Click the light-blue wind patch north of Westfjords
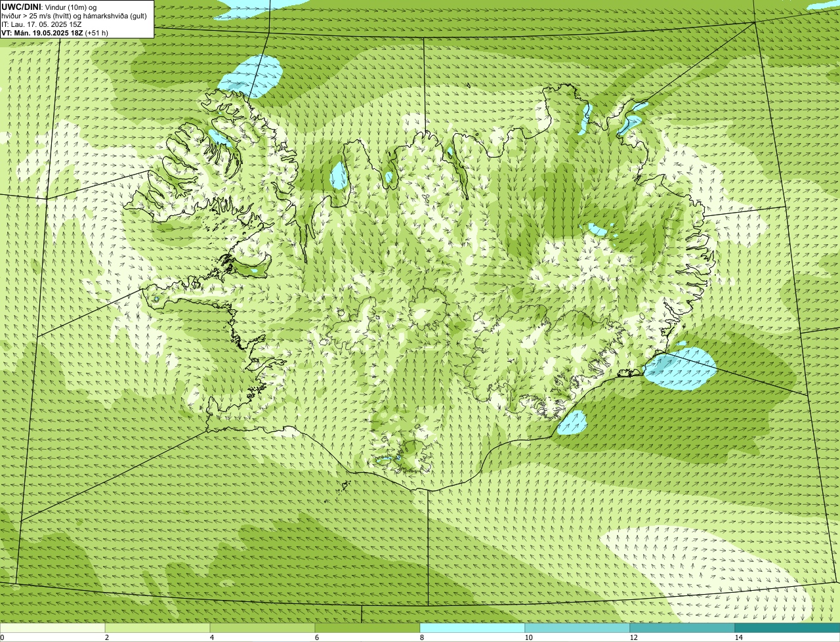Image resolution: width=840 pixels, height=642 pixels. click(x=251, y=75)
